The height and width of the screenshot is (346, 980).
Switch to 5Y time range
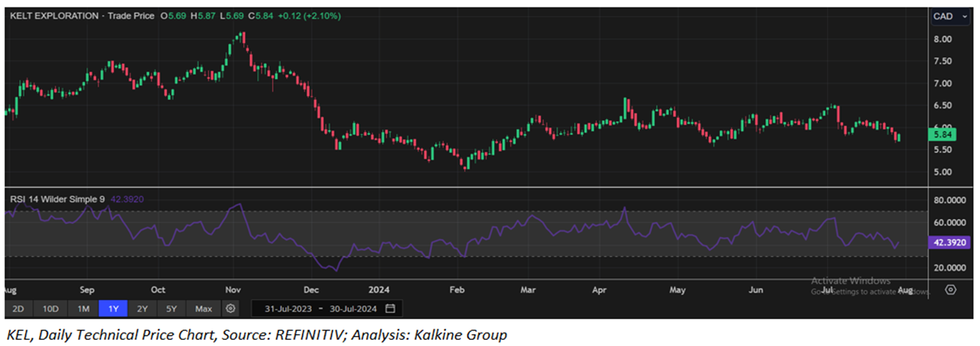click(172, 308)
